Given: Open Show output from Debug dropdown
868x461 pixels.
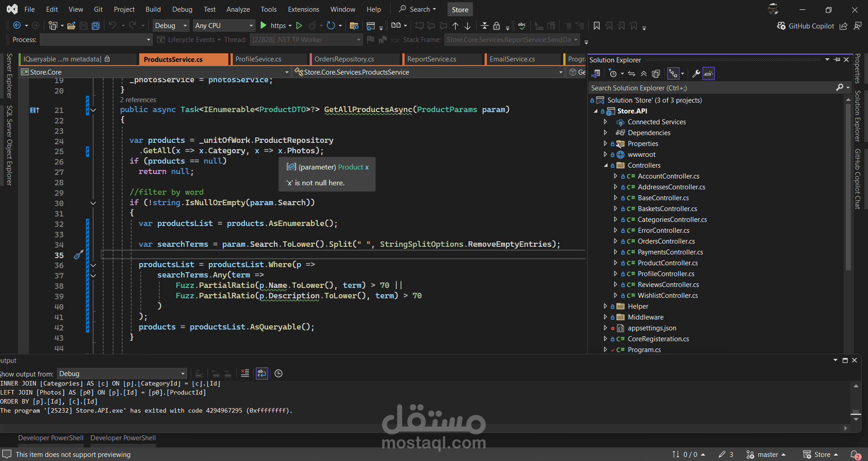Looking at the screenshot, I should pyautogui.click(x=122, y=374).
